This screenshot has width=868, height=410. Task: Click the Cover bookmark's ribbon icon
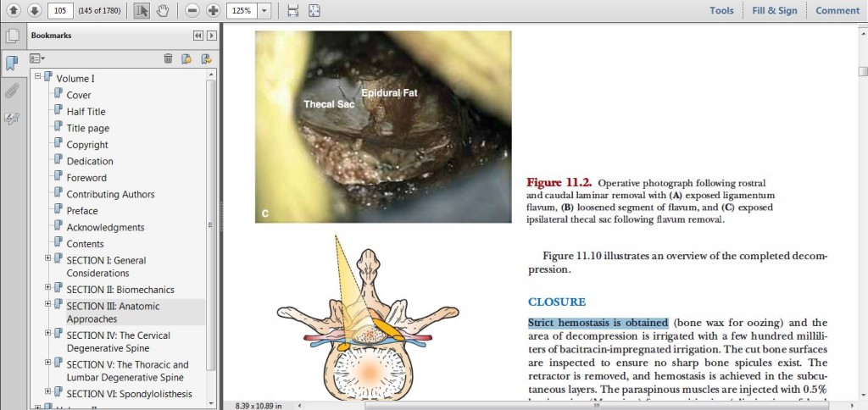(x=58, y=93)
